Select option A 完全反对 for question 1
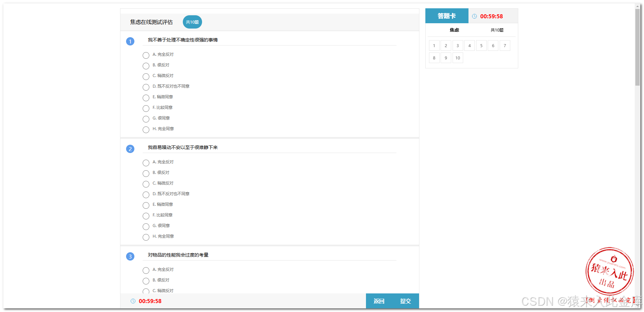Screen dimensions: 644x312 (146, 55)
